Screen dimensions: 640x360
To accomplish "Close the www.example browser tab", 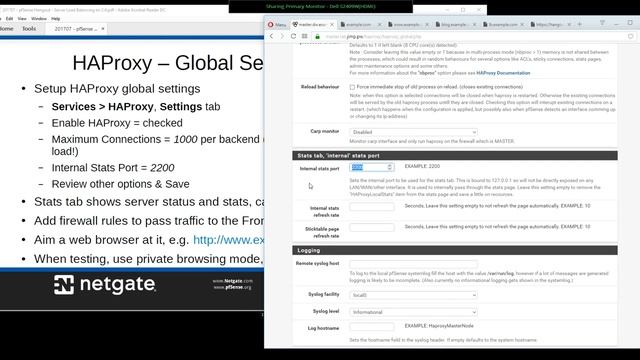I will click(427, 25).
